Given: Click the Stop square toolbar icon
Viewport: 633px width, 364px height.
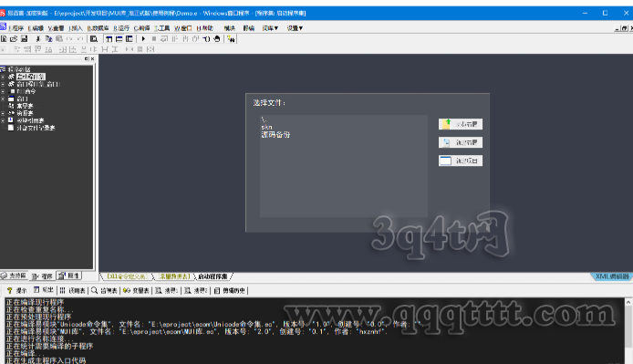Looking at the screenshot, I should (154, 39).
